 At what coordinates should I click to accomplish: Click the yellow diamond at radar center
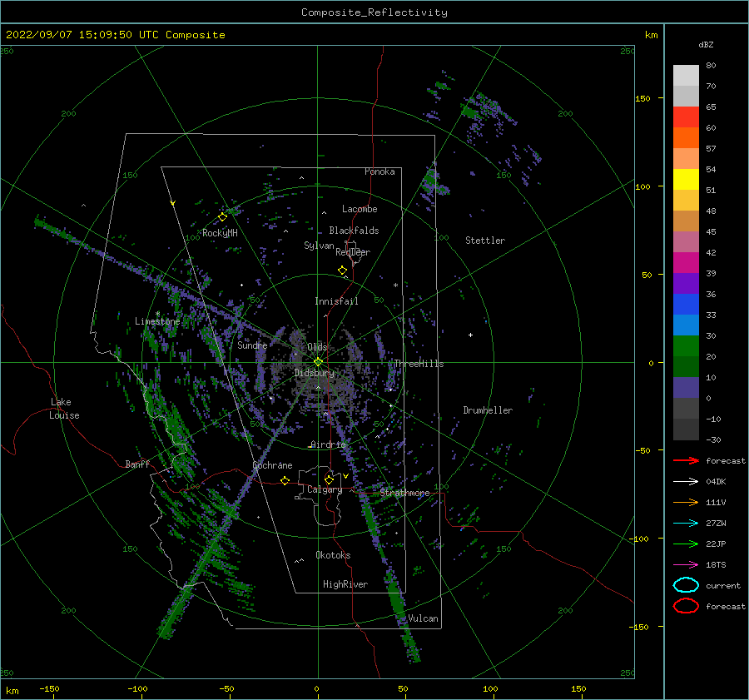(x=318, y=362)
